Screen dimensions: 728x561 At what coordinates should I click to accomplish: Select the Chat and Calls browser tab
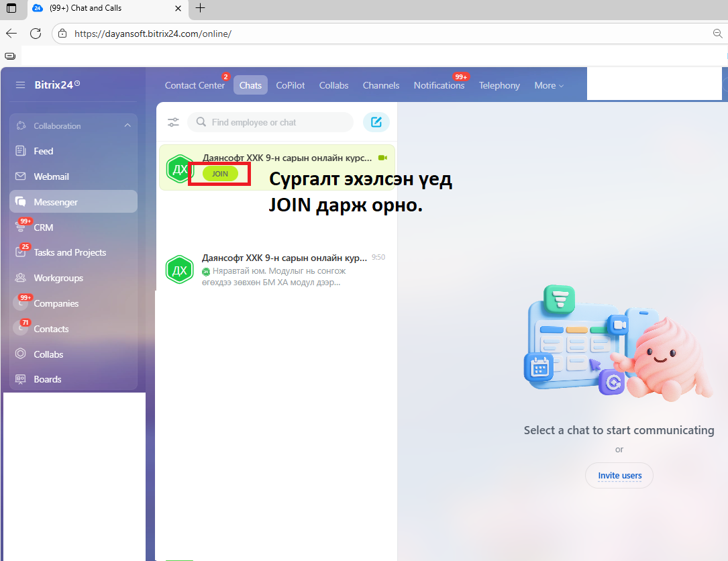(108, 8)
